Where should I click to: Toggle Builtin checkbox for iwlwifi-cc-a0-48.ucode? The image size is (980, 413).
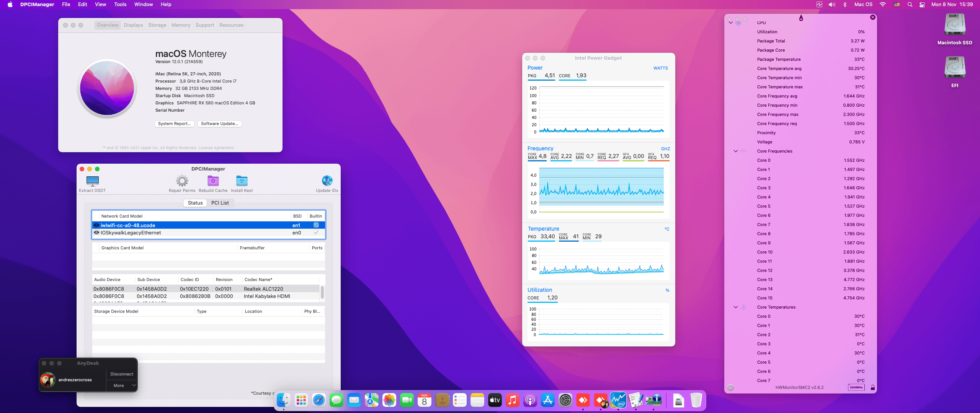(316, 225)
